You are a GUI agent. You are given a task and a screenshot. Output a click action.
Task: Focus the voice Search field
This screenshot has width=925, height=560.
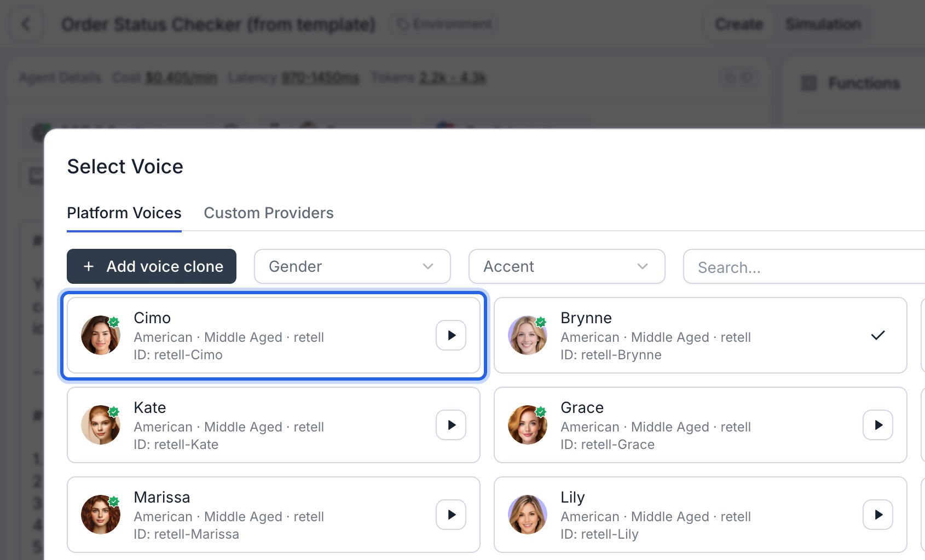coord(805,266)
